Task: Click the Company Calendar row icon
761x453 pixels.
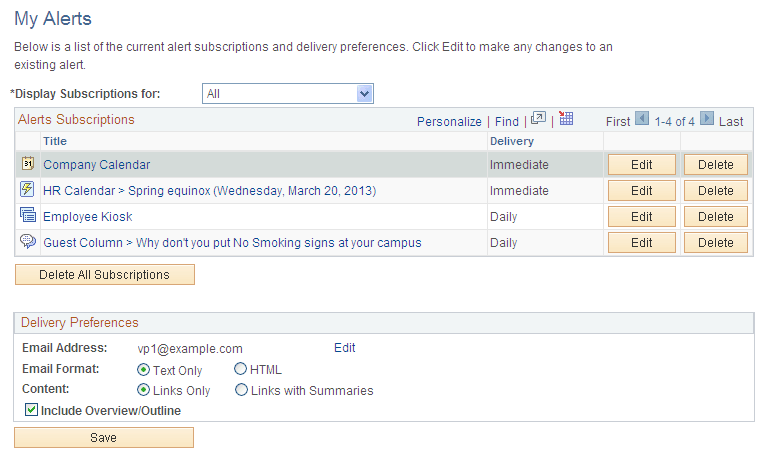Action: pyautogui.click(x=27, y=164)
